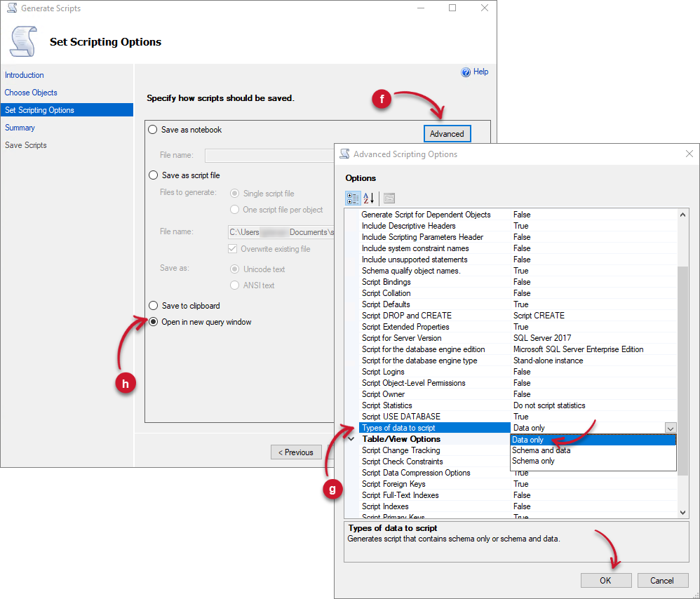
Task: Open the Types of data to script dropdown
Action: click(x=671, y=427)
